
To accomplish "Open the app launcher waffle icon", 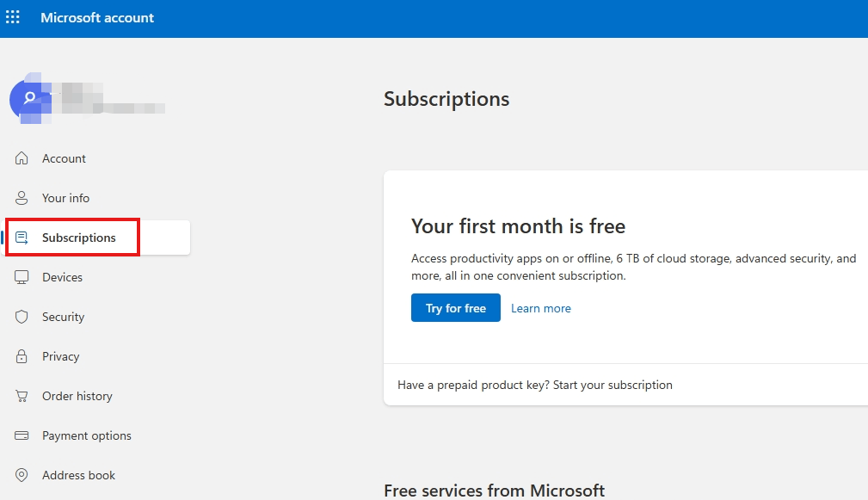I will click(x=13, y=17).
